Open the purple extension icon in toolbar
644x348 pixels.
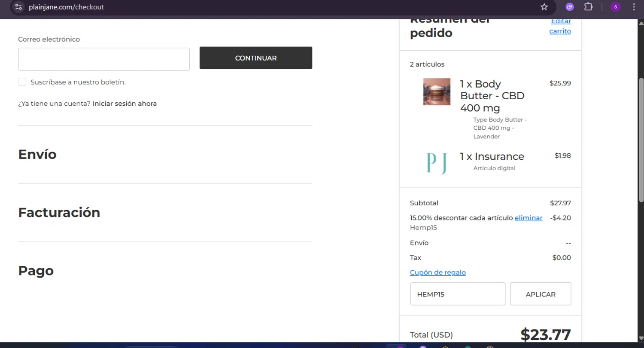[570, 7]
